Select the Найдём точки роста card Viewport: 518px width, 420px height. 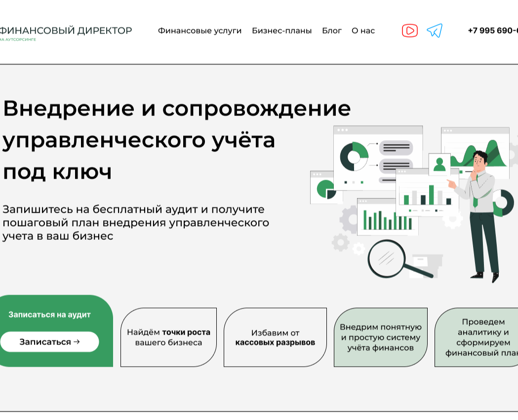click(168, 338)
